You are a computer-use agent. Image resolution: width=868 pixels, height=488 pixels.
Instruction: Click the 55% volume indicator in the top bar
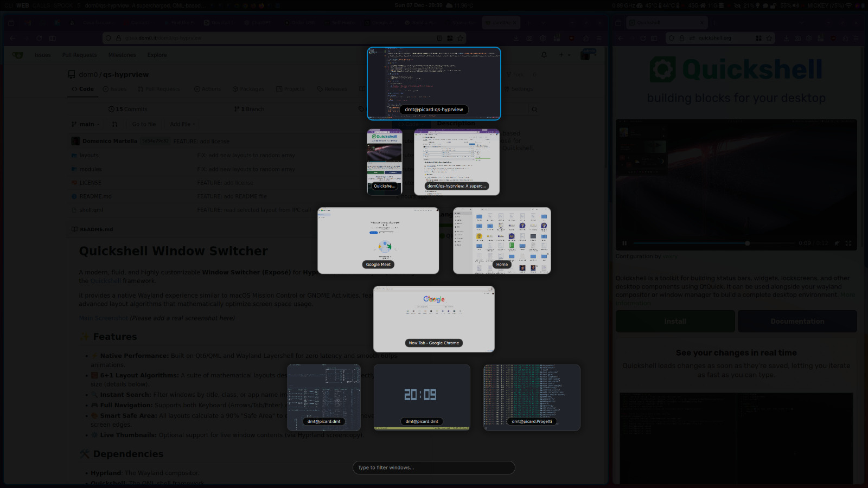789,5
